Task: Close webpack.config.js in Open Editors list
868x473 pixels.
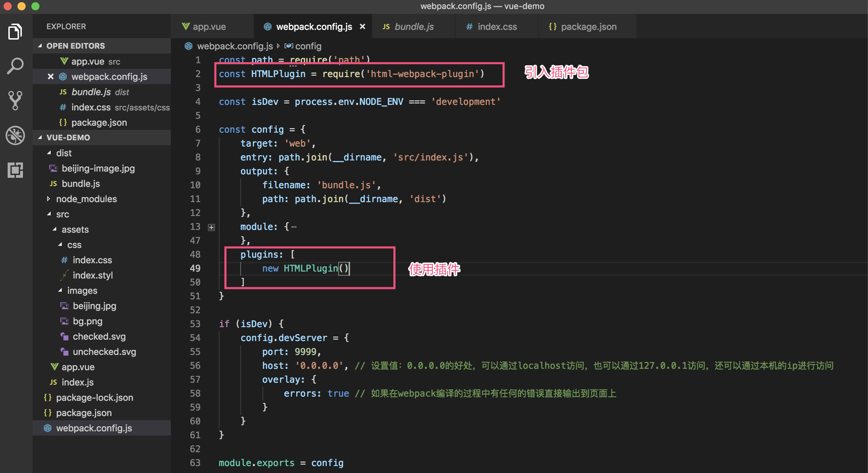Action: [51, 77]
